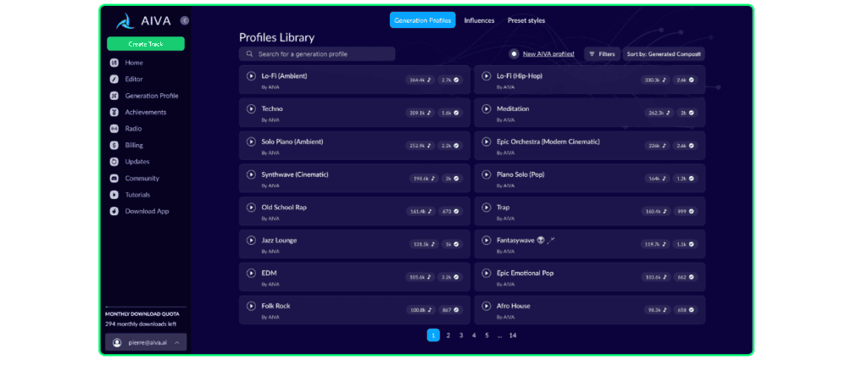The height and width of the screenshot is (377, 868).
Task: Click the magnifier icon in search bar
Action: pos(250,54)
